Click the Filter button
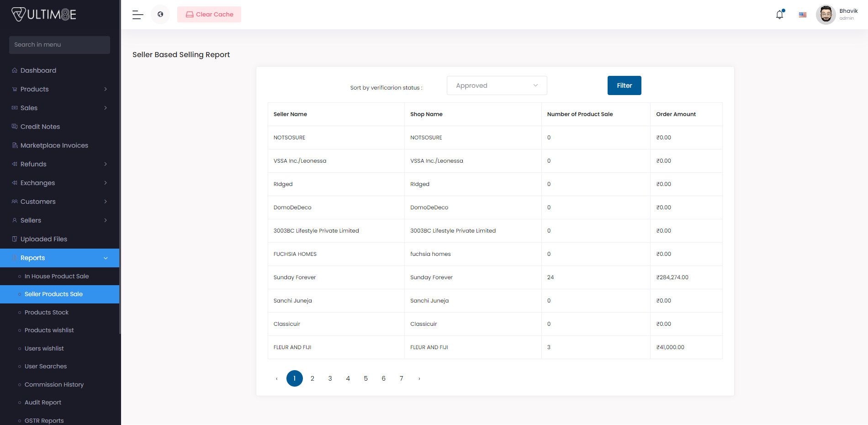Image resolution: width=868 pixels, height=425 pixels. coord(624,85)
